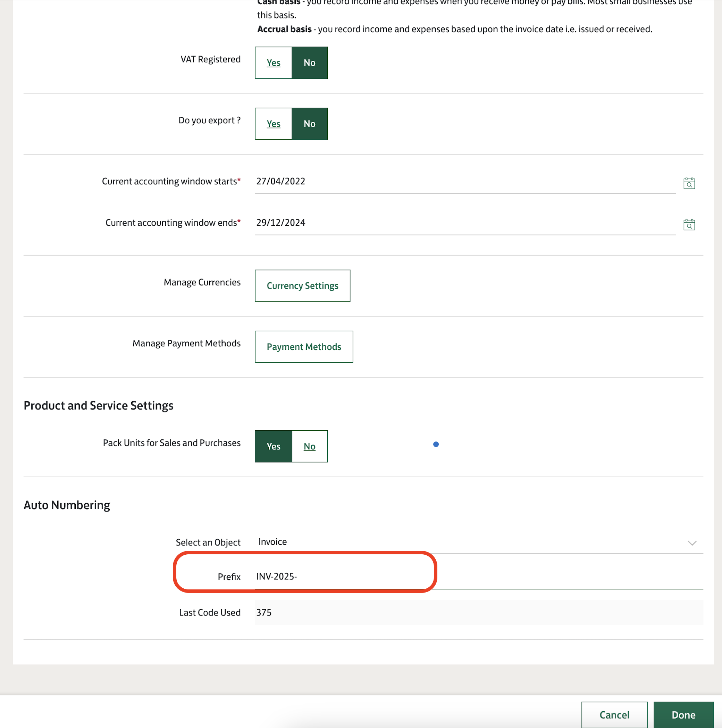This screenshot has height=728, width=722.
Task: Click the Product and Service Settings heading
Action: (x=98, y=406)
